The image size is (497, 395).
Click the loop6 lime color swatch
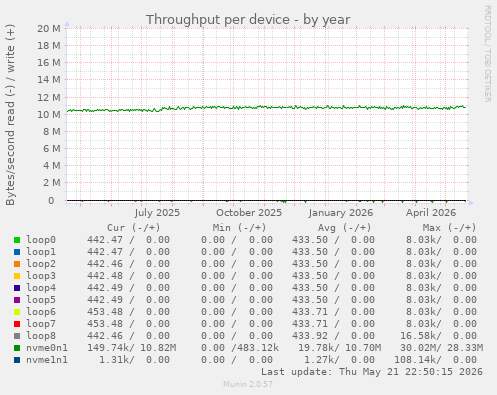coord(17,312)
